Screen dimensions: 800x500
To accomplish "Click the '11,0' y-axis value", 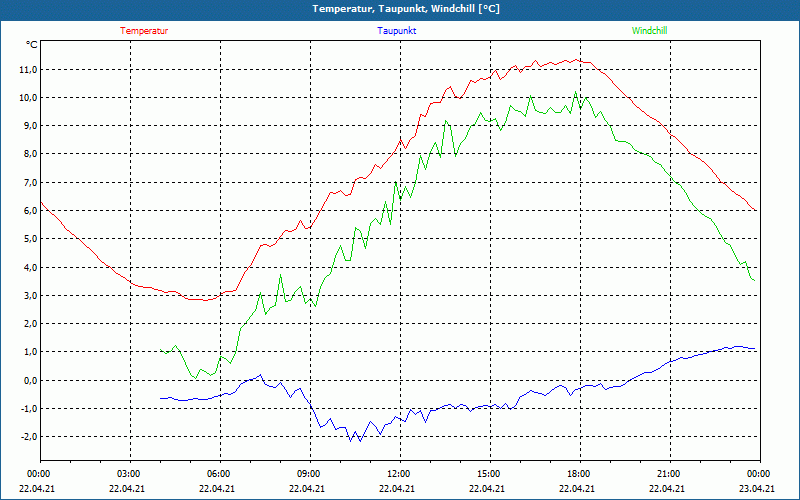I will [28, 69].
